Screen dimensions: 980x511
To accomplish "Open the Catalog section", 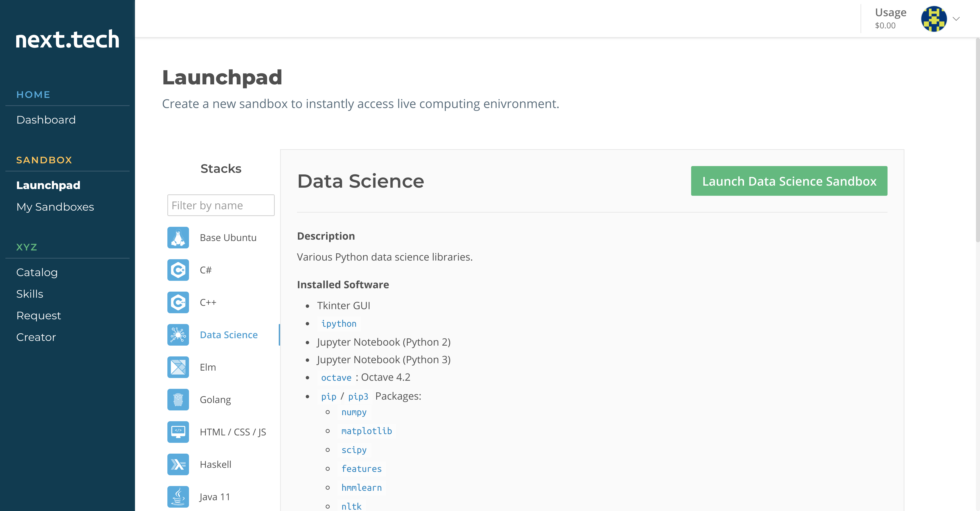I will (x=37, y=272).
